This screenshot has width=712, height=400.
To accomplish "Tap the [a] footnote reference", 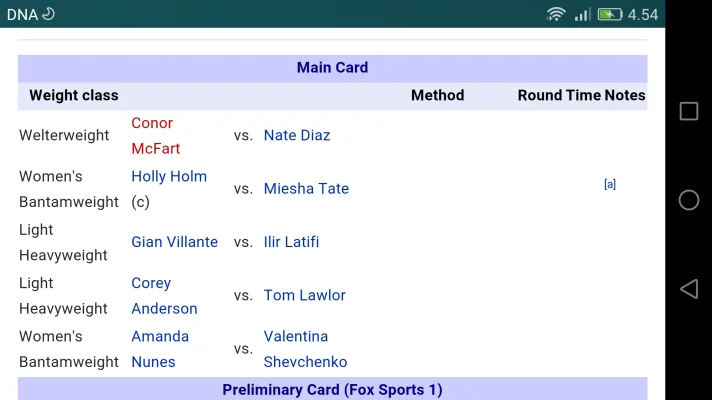I will point(610,184).
